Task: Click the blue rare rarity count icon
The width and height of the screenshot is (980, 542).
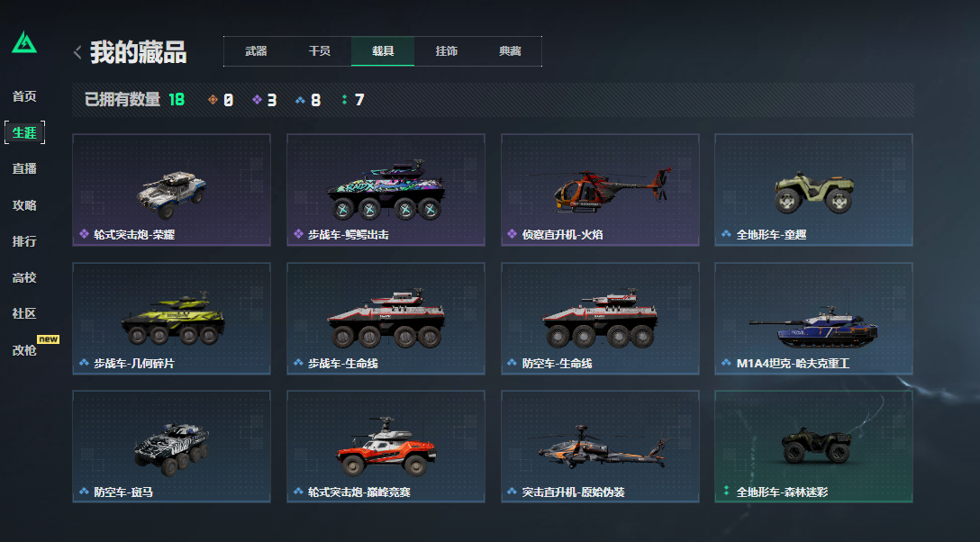Action: click(x=300, y=99)
